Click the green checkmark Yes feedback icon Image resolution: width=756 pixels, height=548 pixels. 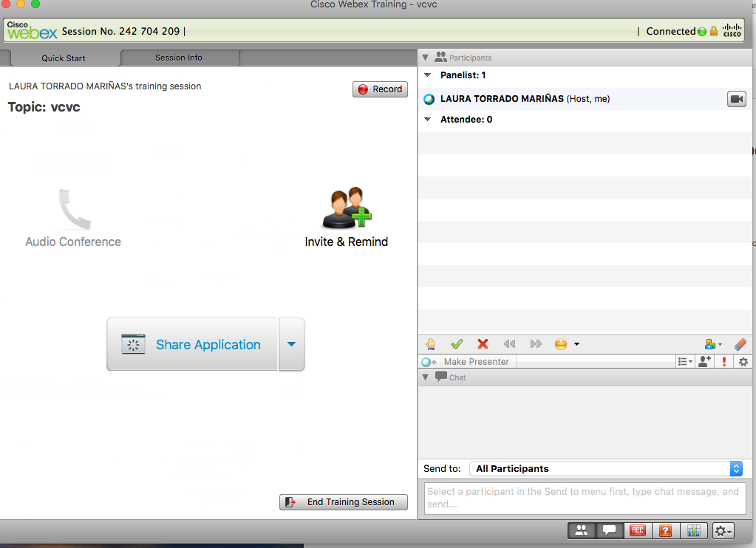[x=457, y=344]
